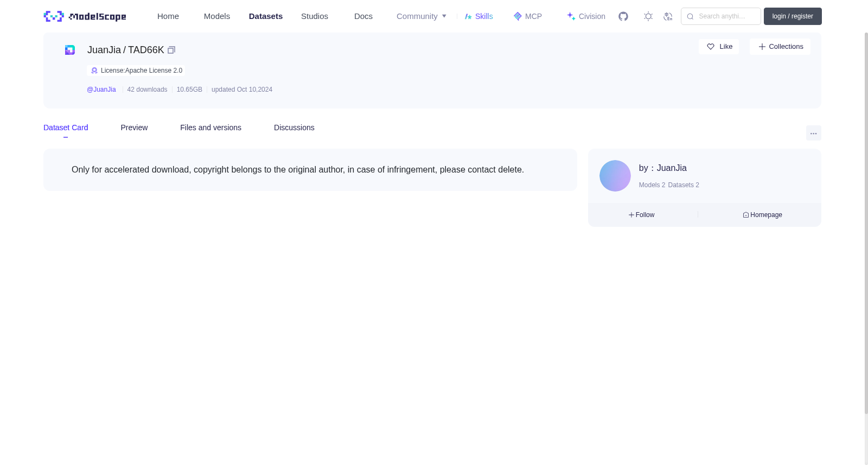Click the by：JuanJia author name
Screen dimensions: 868x465
pyautogui.click(x=663, y=168)
